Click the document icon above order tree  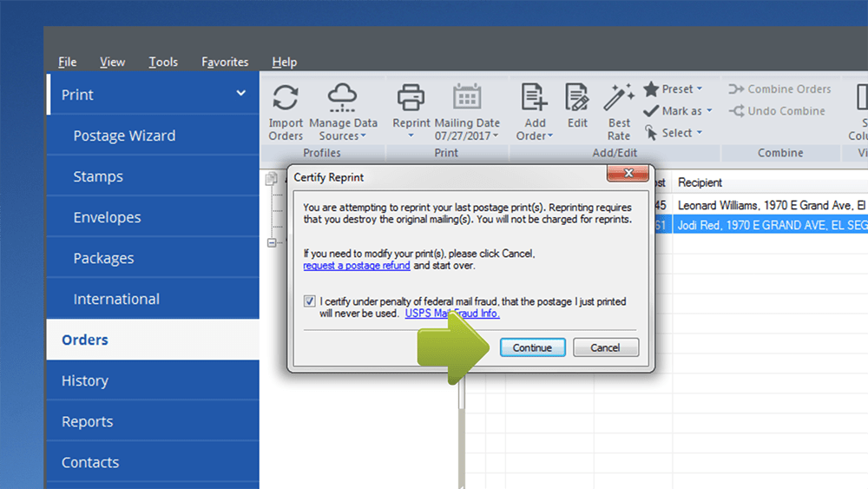pyautogui.click(x=271, y=178)
